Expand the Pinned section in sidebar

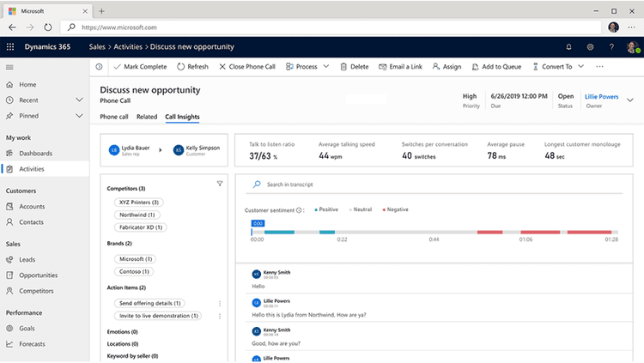coord(79,116)
